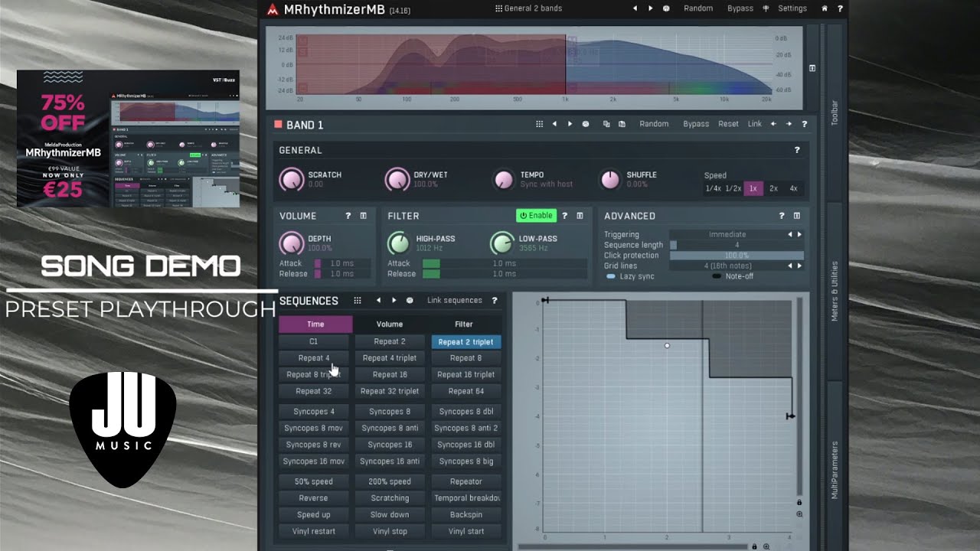Select 2x speed

tap(773, 188)
